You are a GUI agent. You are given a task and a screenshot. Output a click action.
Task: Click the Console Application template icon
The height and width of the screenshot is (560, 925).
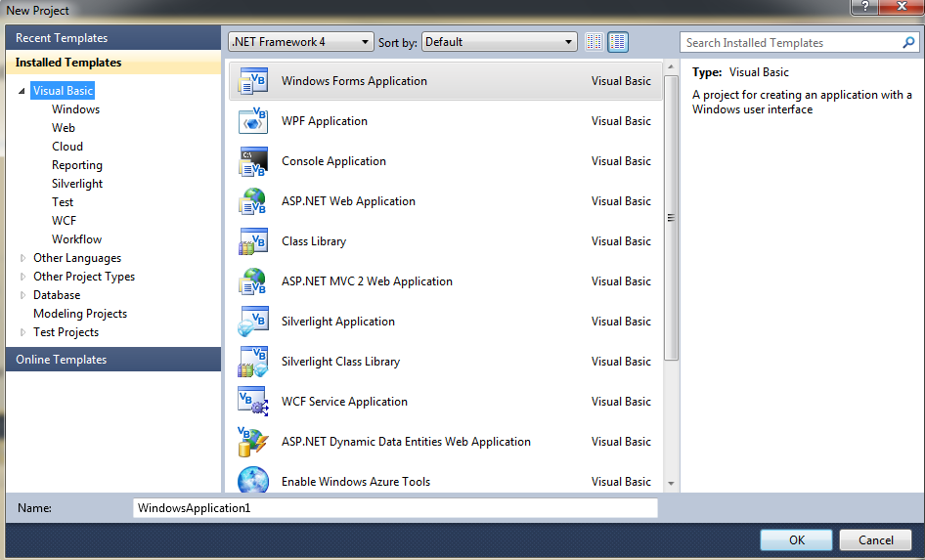[253, 161]
